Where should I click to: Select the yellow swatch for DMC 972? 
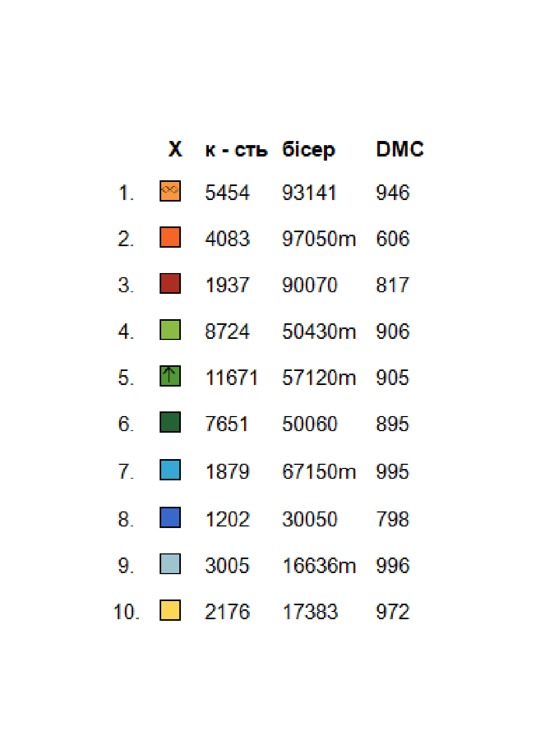170,610
